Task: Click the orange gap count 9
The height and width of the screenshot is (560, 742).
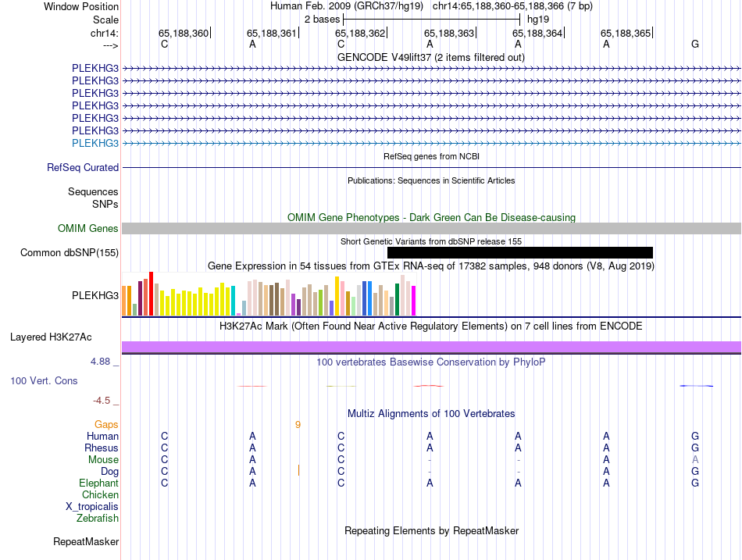Action: tap(298, 425)
